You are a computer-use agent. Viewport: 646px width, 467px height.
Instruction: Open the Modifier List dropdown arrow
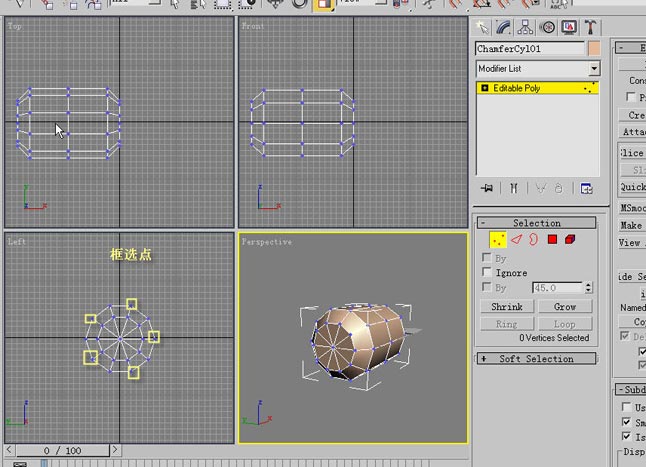594,68
